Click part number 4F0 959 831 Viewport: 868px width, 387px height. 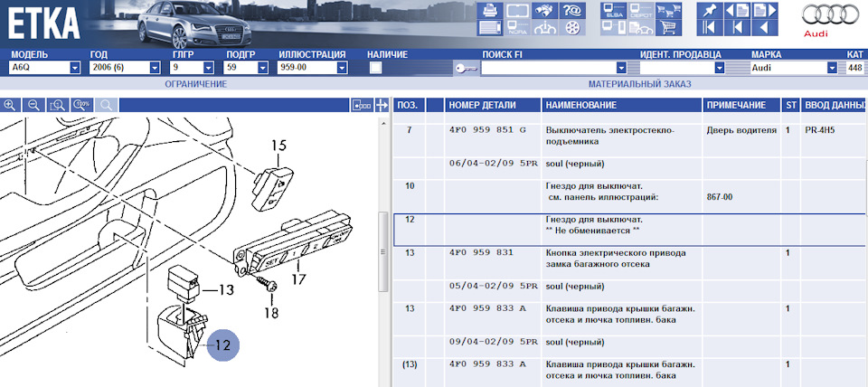481,253
